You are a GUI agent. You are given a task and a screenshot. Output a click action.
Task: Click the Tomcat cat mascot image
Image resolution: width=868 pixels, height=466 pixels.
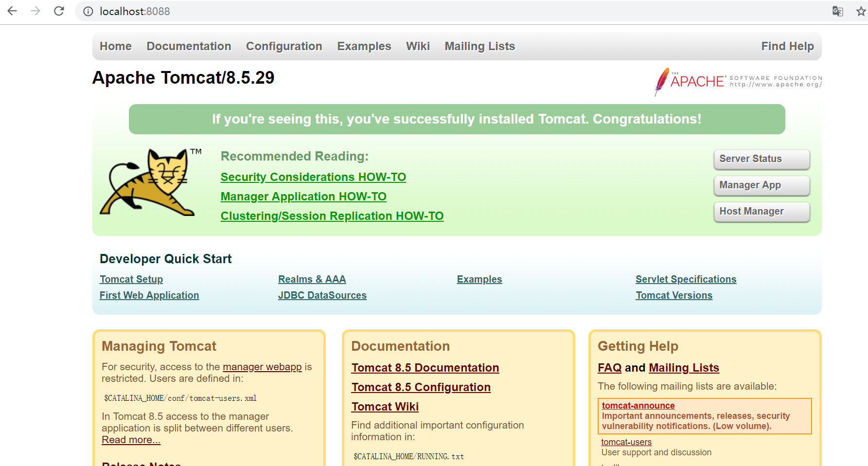[x=151, y=182]
